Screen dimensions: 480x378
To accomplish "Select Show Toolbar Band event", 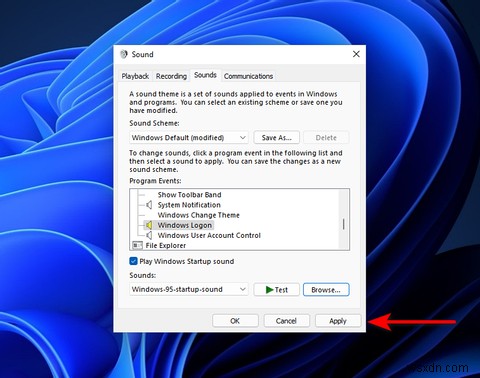I will click(x=189, y=195).
